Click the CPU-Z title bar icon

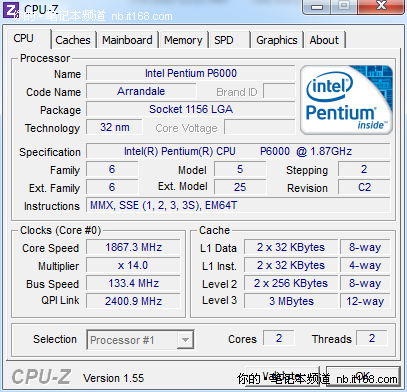click(x=10, y=10)
